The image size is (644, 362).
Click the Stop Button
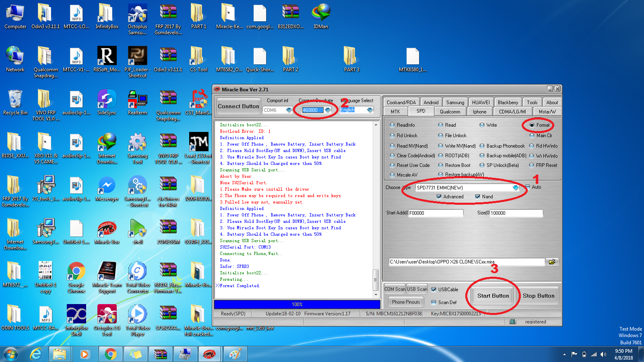(539, 296)
